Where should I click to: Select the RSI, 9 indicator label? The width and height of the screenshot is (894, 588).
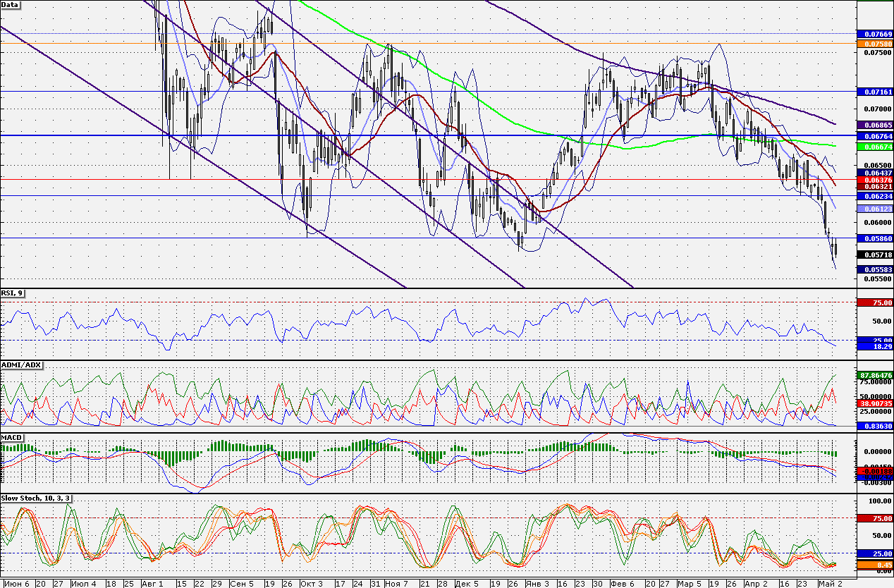[x=13, y=293]
